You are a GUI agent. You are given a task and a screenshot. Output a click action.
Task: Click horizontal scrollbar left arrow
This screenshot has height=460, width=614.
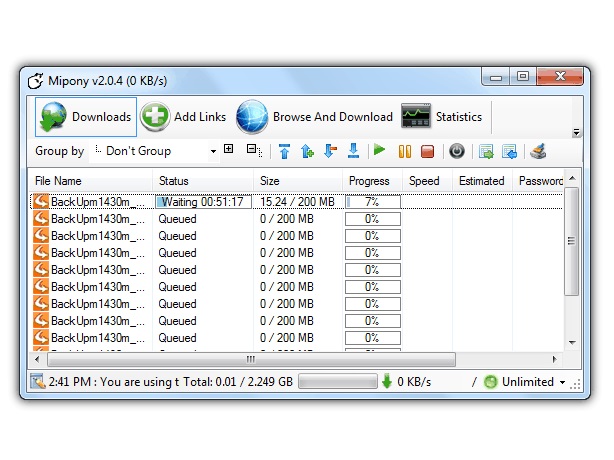tap(38, 359)
